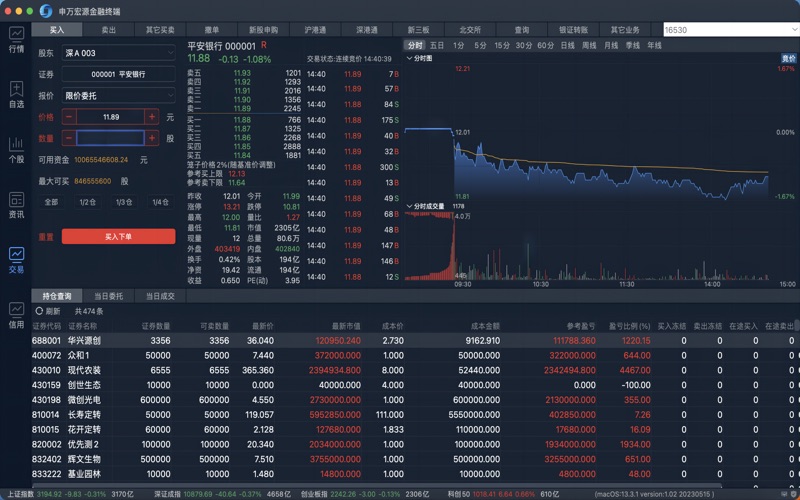Viewport: 800px width, 500px height.
Task: Open the 16530 account dropdown at top right
Action: click(x=731, y=30)
